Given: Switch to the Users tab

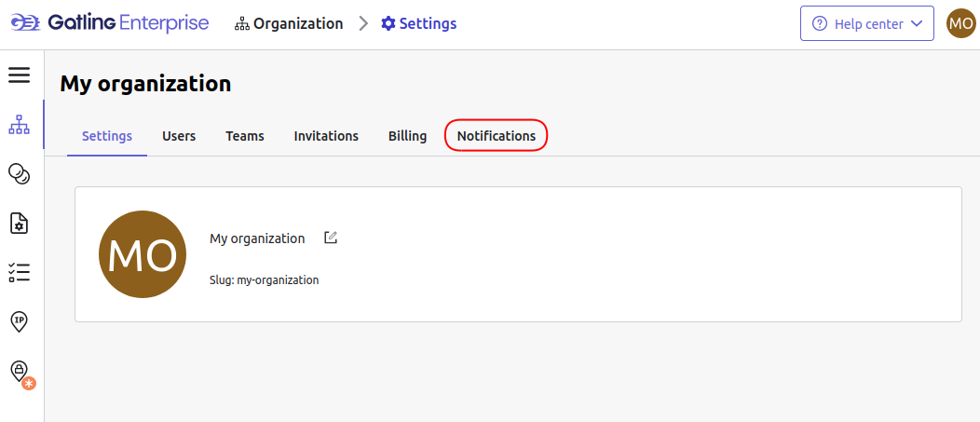Looking at the screenshot, I should click(179, 136).
